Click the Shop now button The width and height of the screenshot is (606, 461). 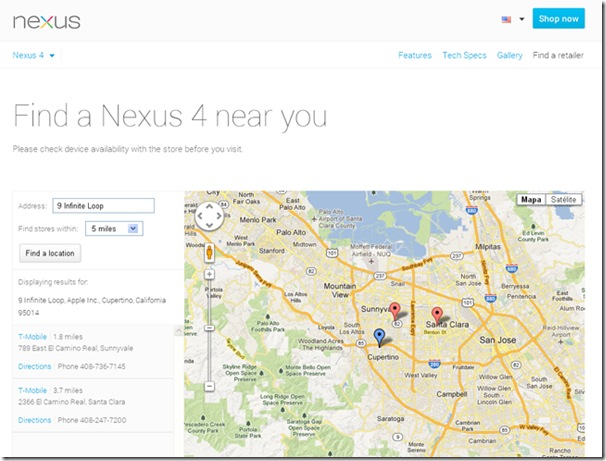[558, 19]
